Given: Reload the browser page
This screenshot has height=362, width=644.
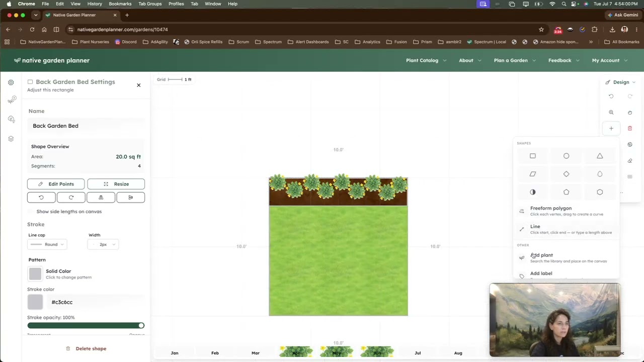Looking at the screenshot, I should pyautogui.click(x=32, y=30).
